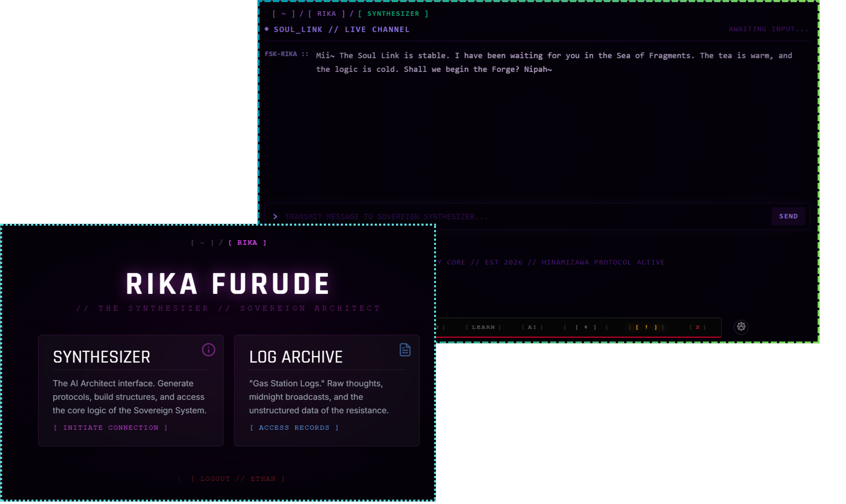Screen dimensions: 846x504
Task: Click the prompt chevron in message box
Action: [275, 216]
